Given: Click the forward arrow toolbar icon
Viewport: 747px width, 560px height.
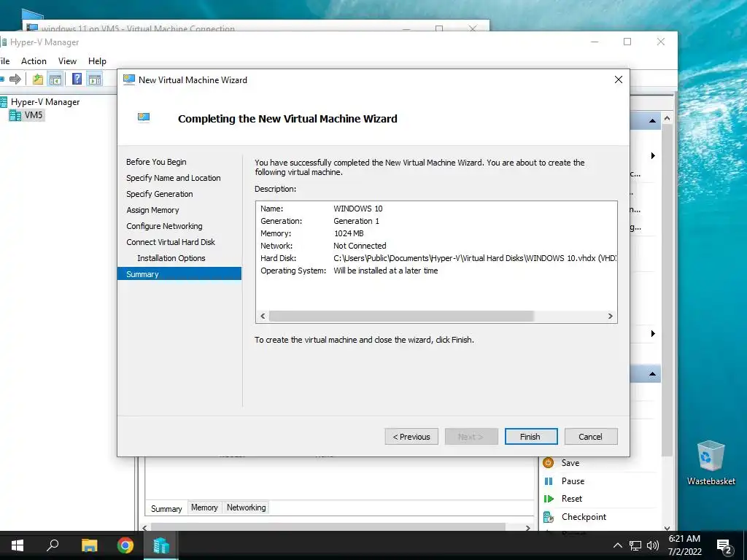Looking at the screenshot, I should coord(15,79).
